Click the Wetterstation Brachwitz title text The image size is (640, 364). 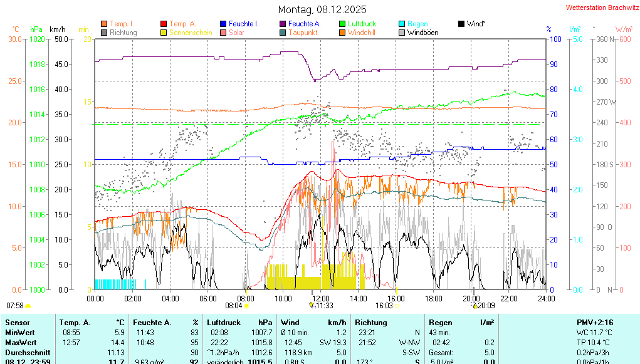[598, 8]
